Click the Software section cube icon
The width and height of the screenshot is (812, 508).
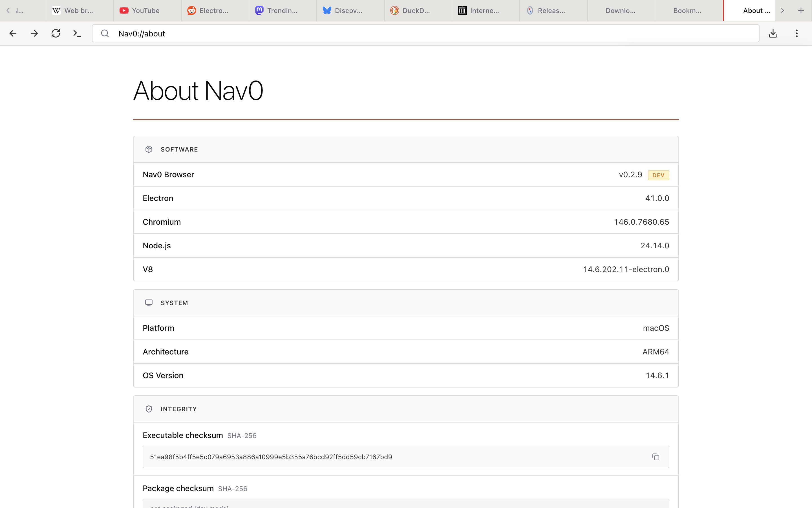tap(149, 149)
